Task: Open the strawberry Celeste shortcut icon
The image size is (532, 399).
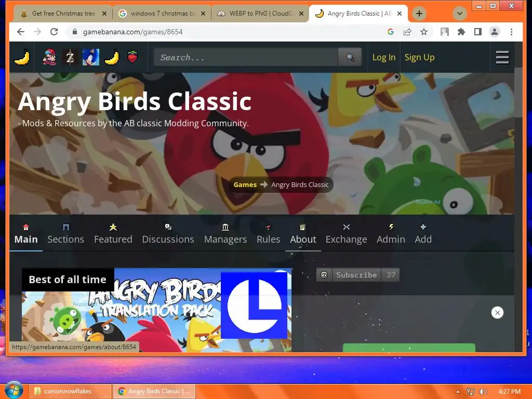Action: tap(132, 57)
